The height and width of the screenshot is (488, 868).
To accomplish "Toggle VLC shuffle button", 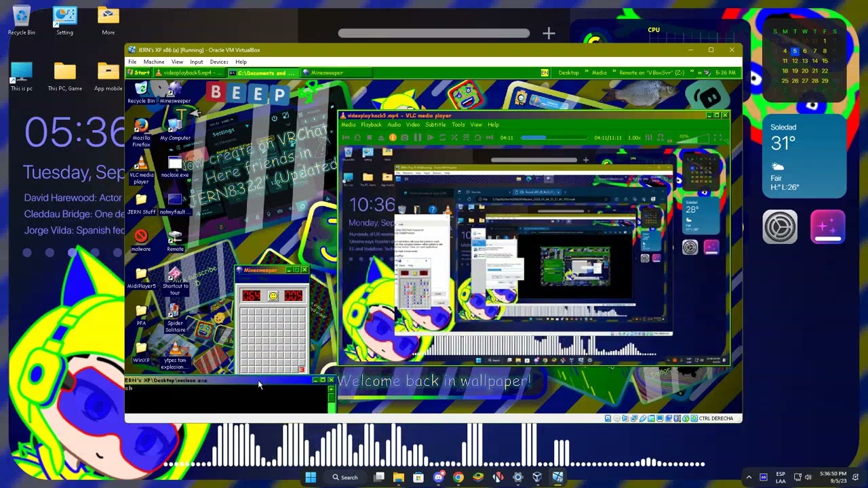I will click(454, 138).
